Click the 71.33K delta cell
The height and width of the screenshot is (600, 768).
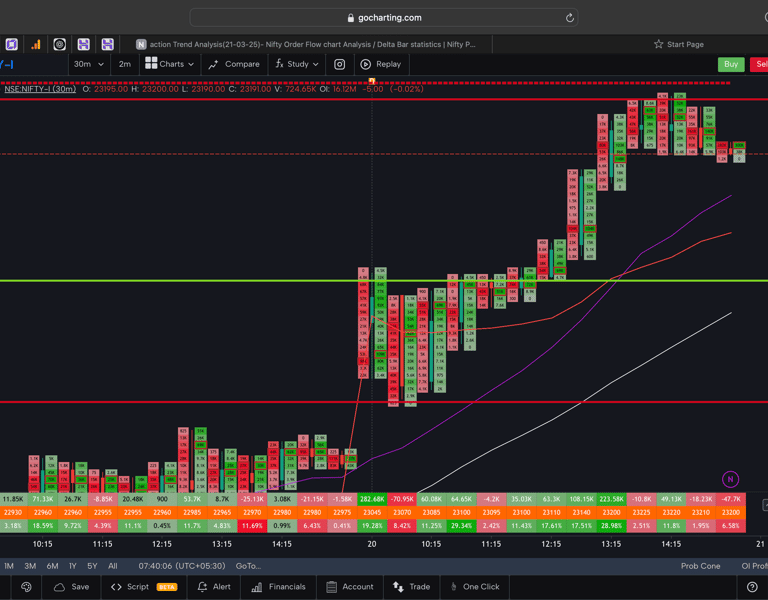(x=43, y=499)
